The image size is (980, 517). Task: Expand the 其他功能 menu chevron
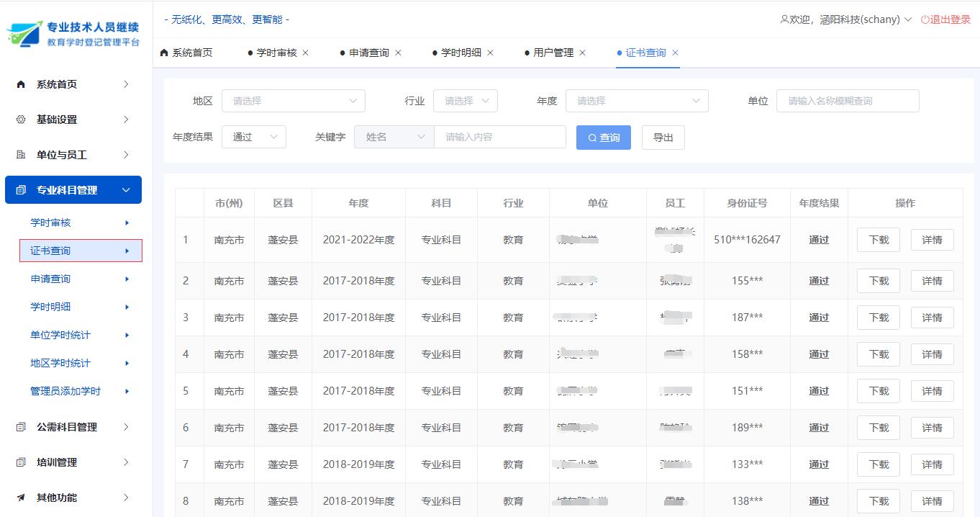[126, 498]
